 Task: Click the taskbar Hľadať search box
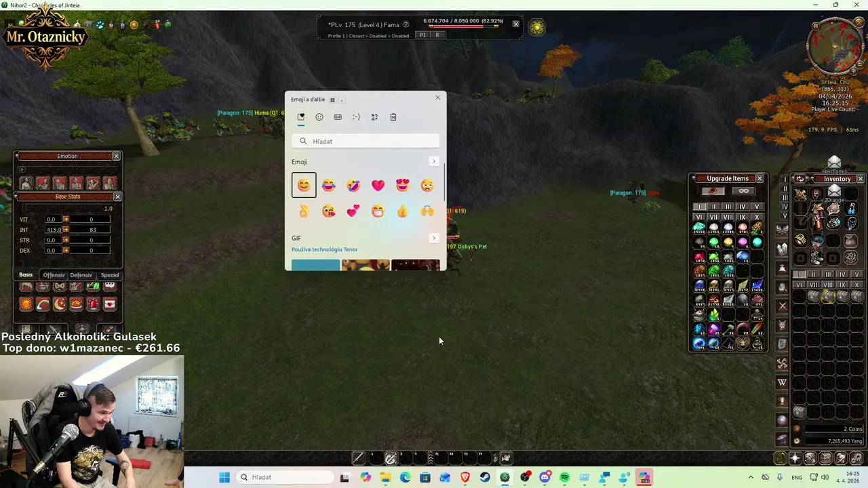coord(284,477)
